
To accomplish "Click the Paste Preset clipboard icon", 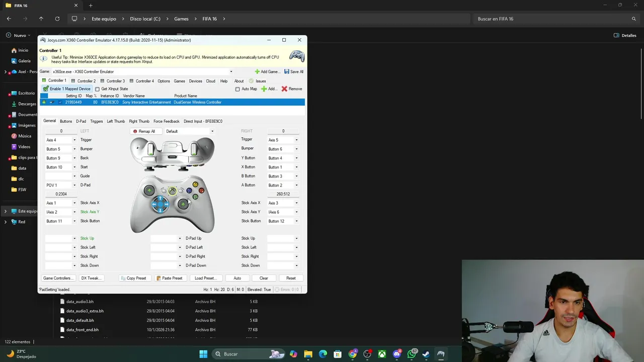I will pyautogui.click(x=158, y=278).
